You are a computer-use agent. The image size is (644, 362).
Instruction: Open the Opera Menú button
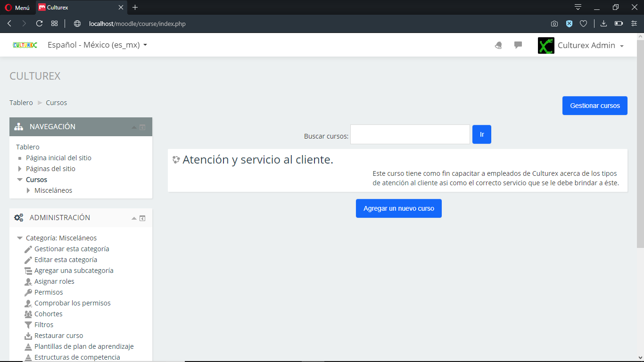tap(17, 8)
